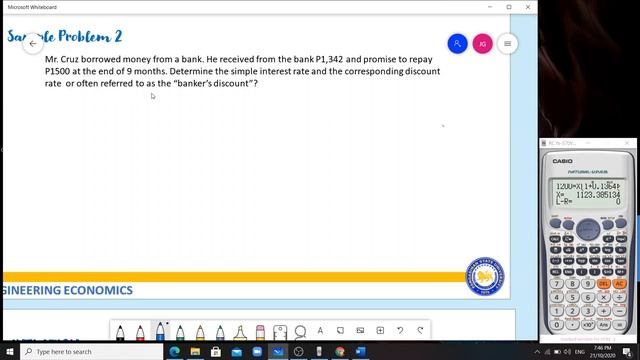Viewport: 640px width, 360px height.
Task: Click the equals key on the calculator
Action: [619, 325]
